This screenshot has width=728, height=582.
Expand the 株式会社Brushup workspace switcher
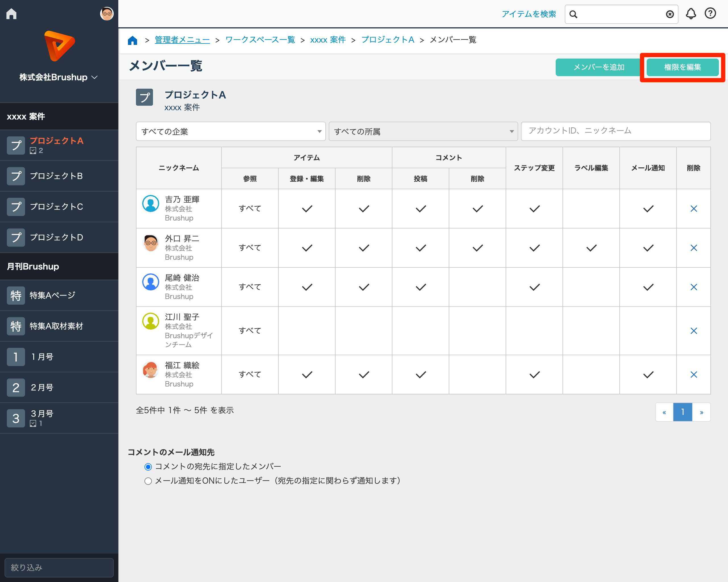59,77
